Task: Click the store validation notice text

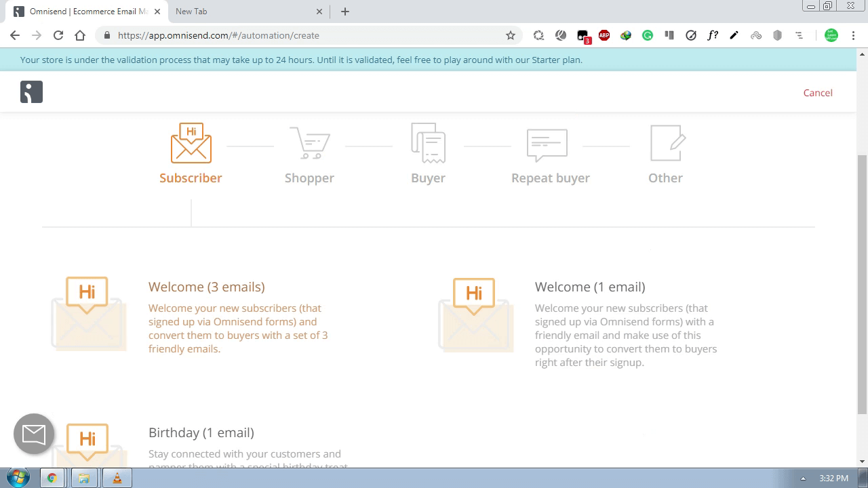Action: pyautogui.click(x=301, y=60)
